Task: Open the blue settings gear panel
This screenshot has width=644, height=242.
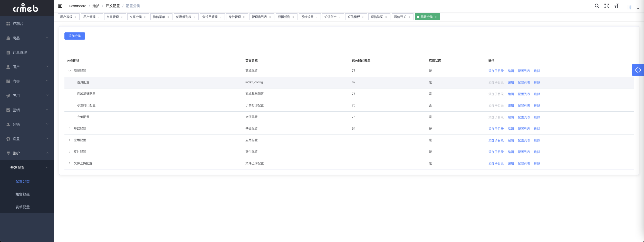Action: pos(638,70)
